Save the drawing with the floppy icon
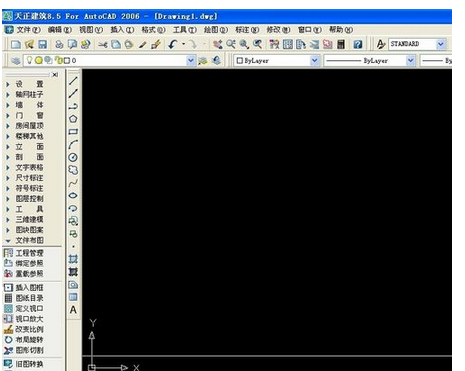Image resolution: width=465 pixels, height=371 pixels. [42, 44]
